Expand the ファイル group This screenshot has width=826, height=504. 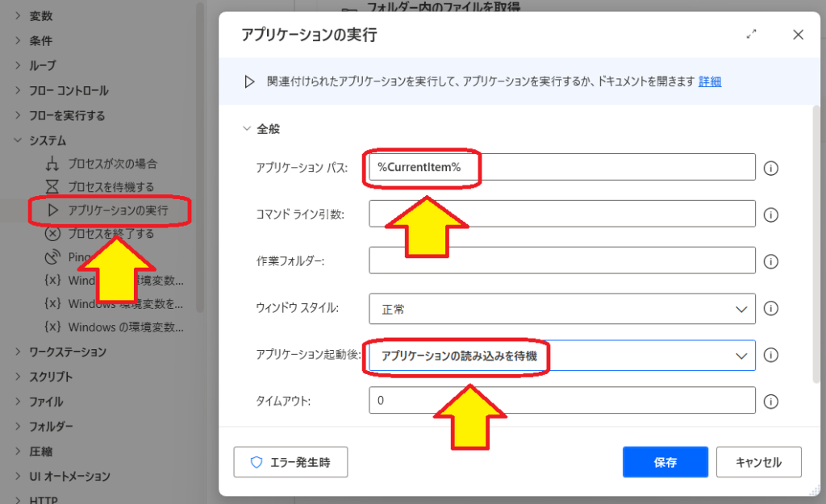[x=18, y=402]
